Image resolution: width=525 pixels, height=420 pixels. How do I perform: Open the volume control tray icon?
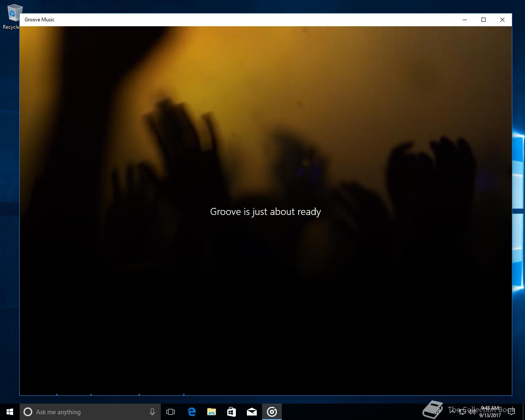(472, 412)
